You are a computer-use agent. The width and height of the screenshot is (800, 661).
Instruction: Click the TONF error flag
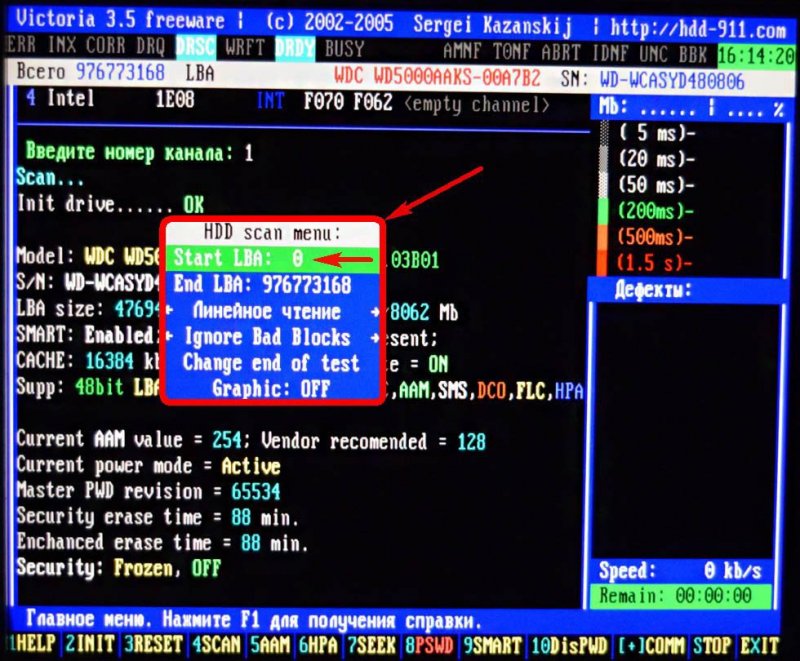coord(512,52)
